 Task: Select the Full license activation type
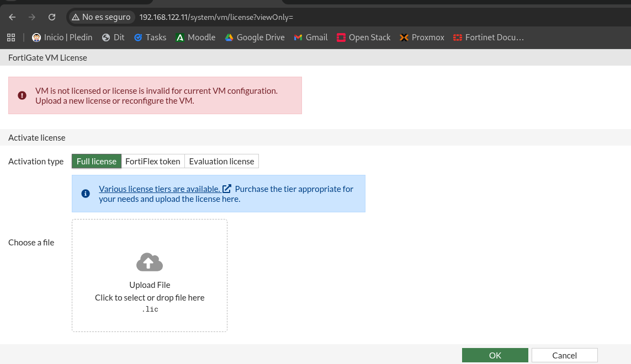(97, 161)
